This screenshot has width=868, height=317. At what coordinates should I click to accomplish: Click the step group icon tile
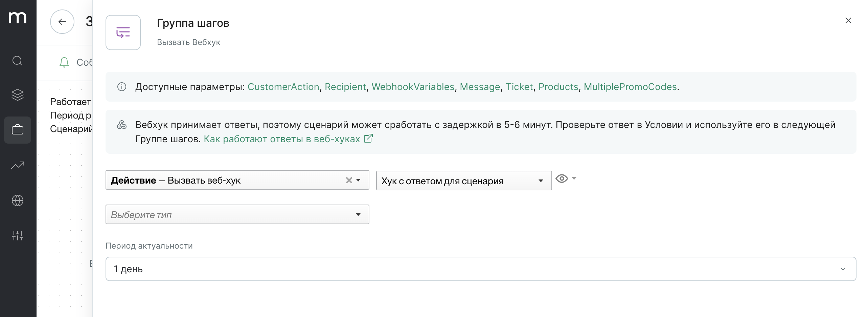pos(123,33)
